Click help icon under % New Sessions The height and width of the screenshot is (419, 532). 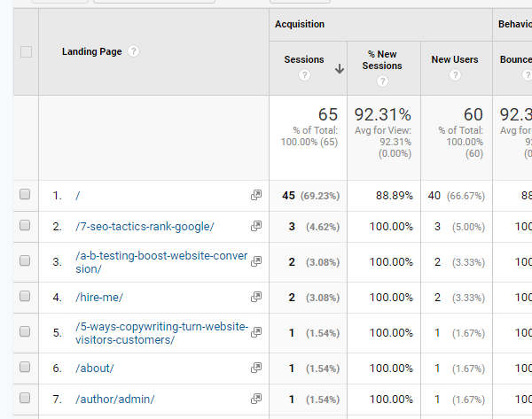coord(382,81)
